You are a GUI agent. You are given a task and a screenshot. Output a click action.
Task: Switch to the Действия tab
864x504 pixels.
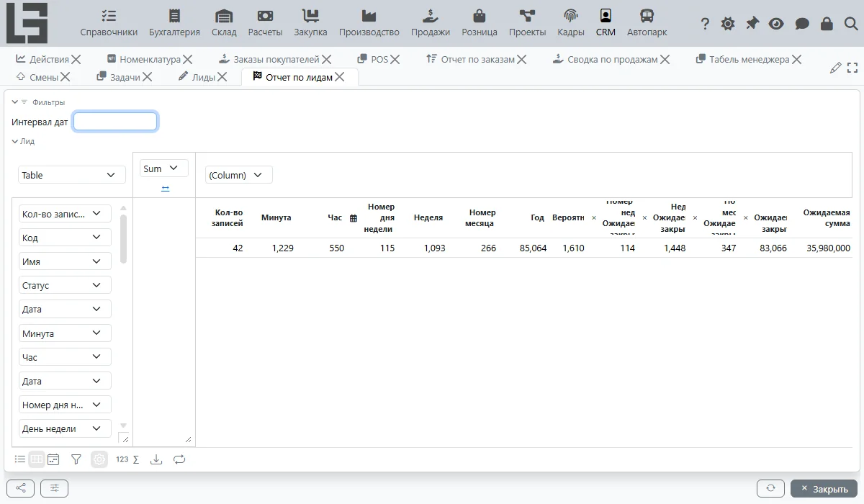(x=49, y=59)
